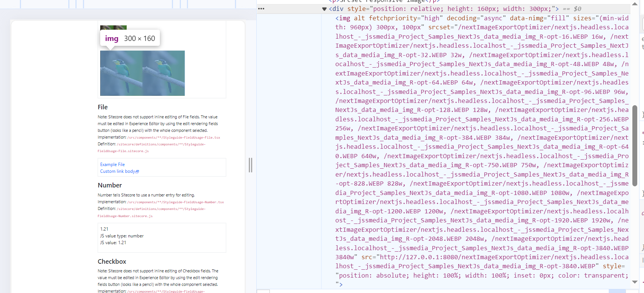Click the external-link icon after Custom link body
This screenshot has height=293, width=644.
point(137,172)
